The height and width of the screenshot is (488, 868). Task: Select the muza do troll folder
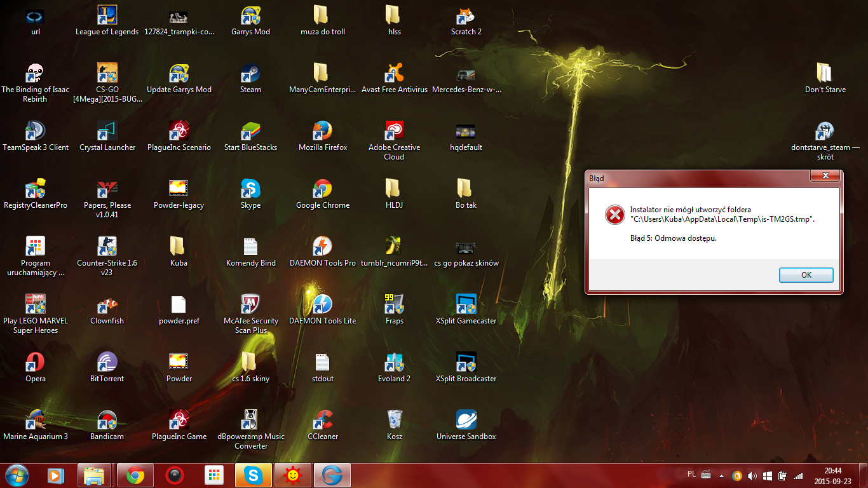pyautogui.click(x=323, y=20)
